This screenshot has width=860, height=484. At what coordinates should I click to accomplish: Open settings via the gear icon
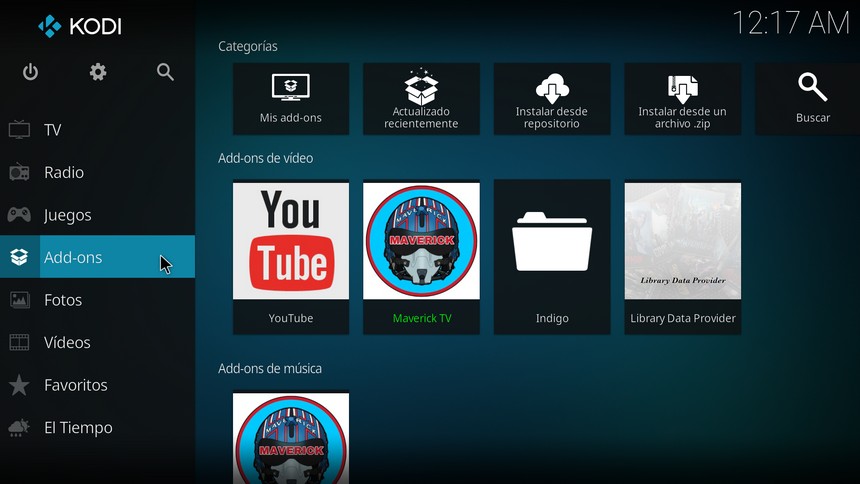pos(98,72)
